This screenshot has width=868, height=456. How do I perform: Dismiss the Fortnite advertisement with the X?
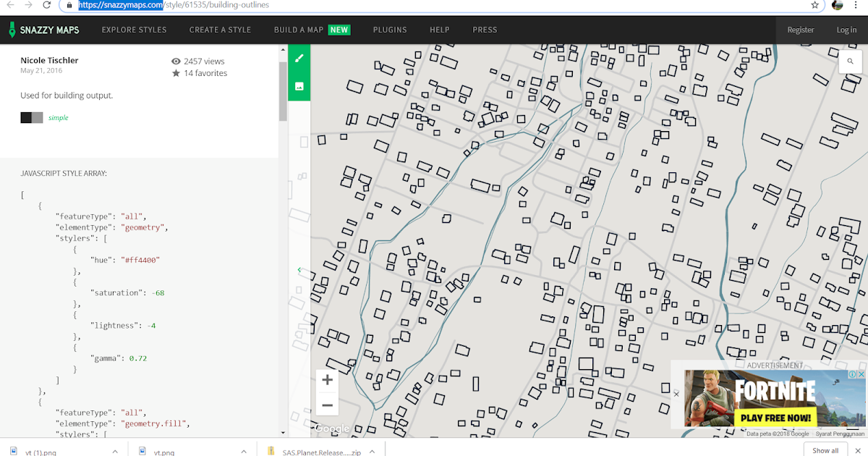676,394
